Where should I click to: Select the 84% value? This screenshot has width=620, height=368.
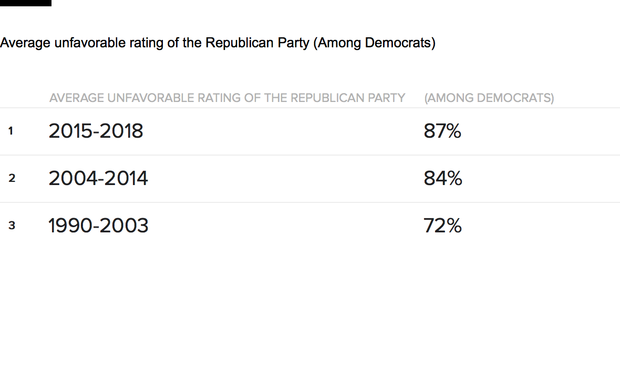pyautogui.click(x=442, y=178)
